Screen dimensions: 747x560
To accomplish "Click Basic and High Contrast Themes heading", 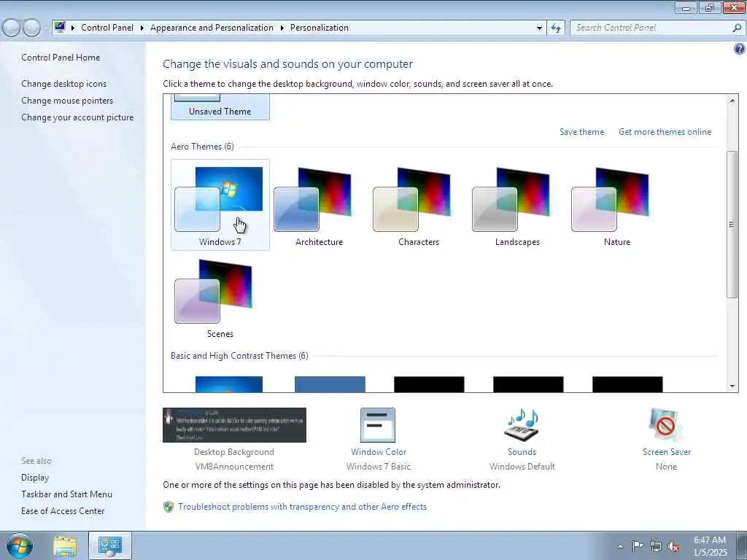I will click(239, 356).
